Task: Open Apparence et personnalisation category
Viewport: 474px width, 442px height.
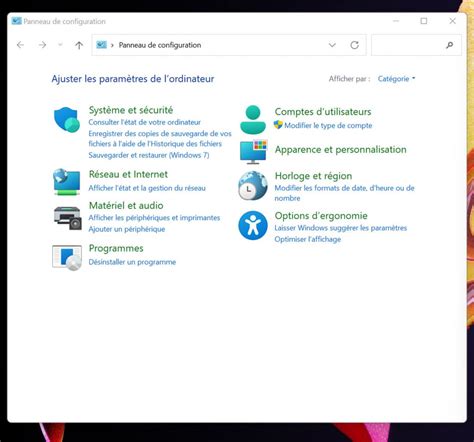Action: pos(341,150)
